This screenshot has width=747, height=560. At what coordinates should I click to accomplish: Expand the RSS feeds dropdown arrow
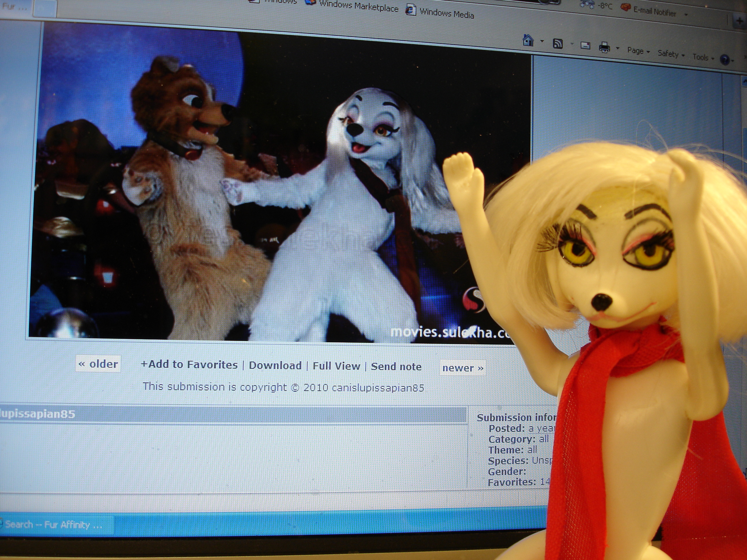click(x=572, y=44)
